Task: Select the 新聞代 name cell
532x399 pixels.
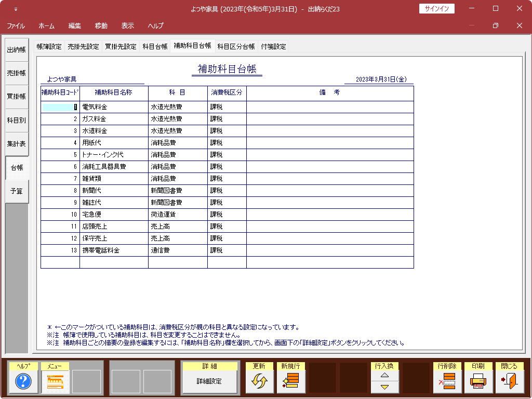Action: [x=114, y=191]
